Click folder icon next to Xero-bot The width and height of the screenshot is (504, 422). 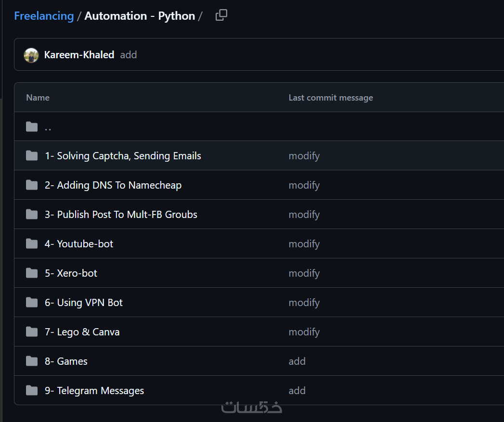click(32, 273)
